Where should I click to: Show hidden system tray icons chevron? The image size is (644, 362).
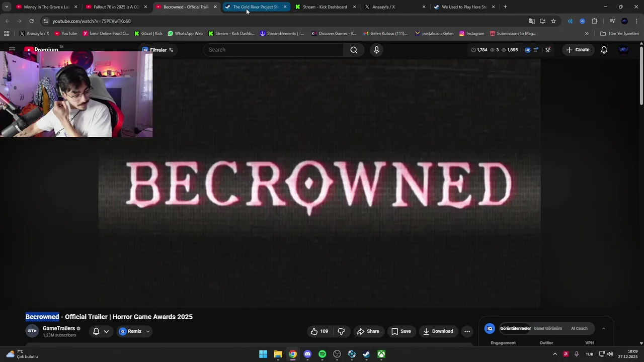click(555, 354)
